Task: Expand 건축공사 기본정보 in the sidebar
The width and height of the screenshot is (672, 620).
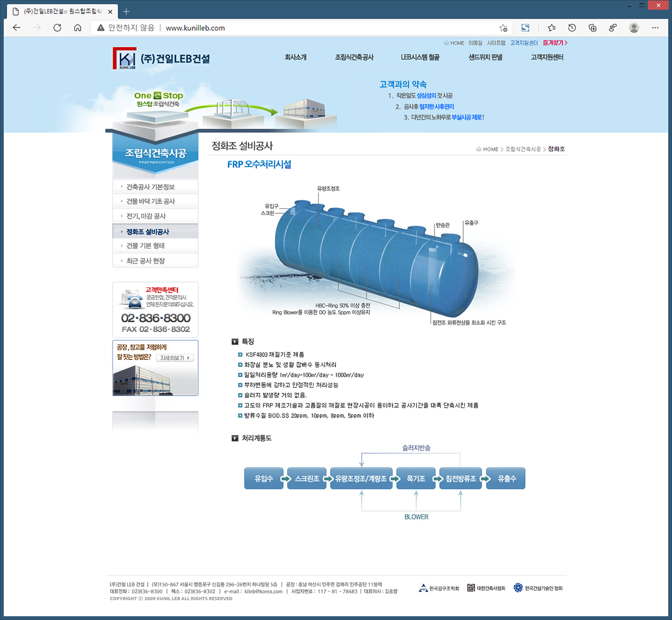Action: [x=150, y=187]
